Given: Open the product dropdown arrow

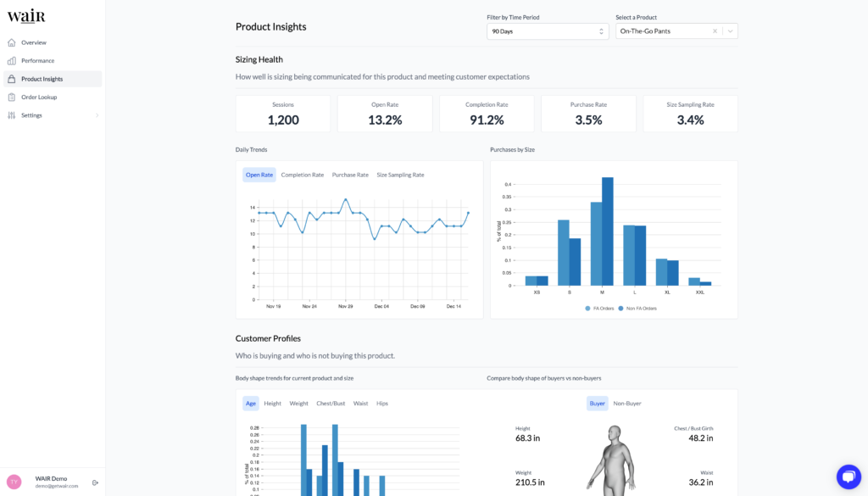Looking at the screenshot, I should coord(730,31).
